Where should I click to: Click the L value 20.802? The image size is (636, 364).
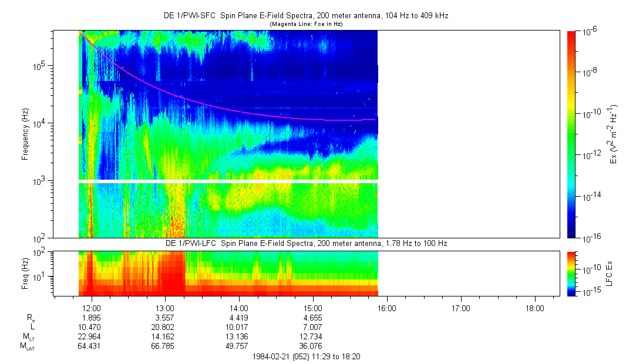[165, 326]
